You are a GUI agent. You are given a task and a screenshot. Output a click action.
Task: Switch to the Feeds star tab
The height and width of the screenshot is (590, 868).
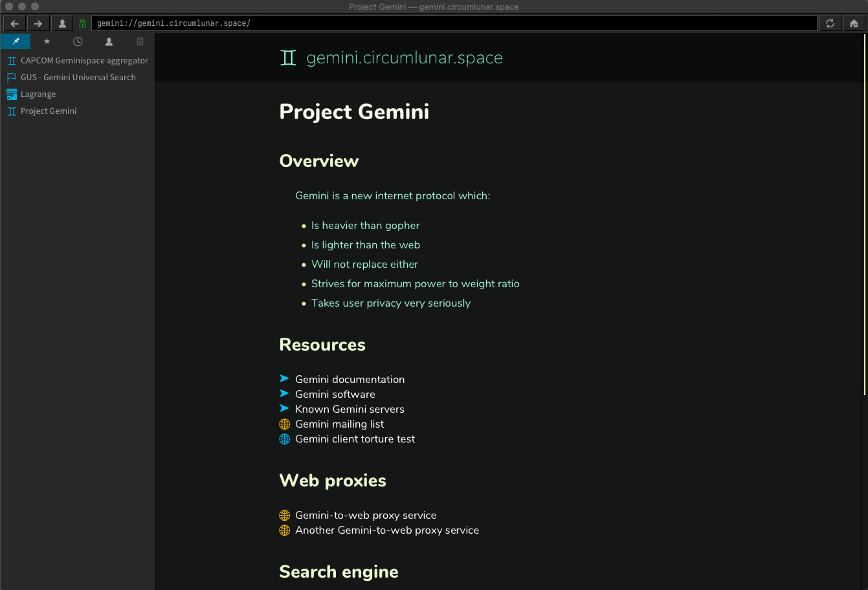pyautogui.click(x=47, y=41)
